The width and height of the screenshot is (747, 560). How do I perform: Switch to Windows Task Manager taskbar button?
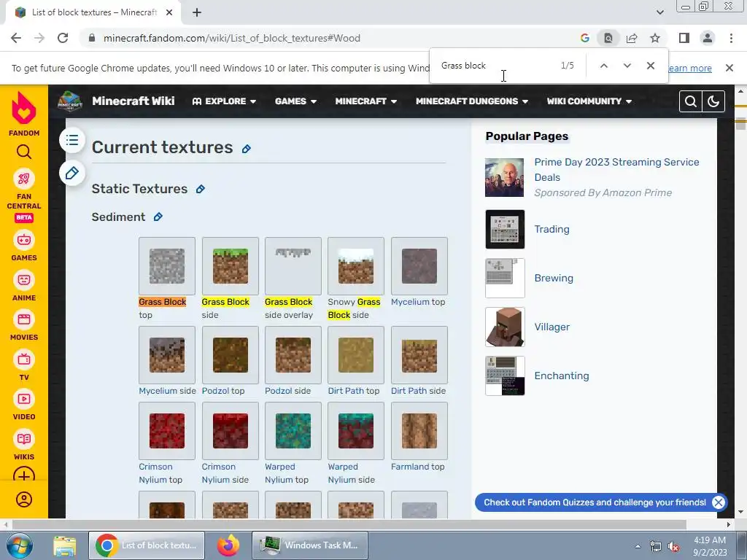[309, 545]
